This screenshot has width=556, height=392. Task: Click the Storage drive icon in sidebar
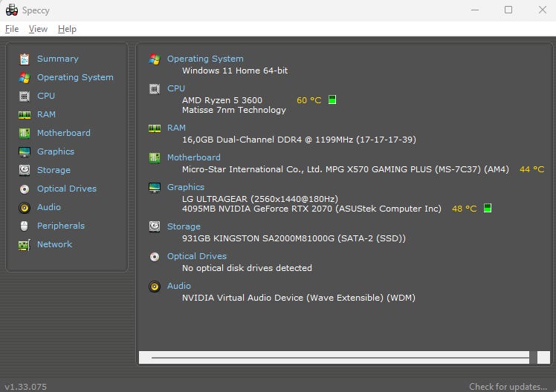25,170
